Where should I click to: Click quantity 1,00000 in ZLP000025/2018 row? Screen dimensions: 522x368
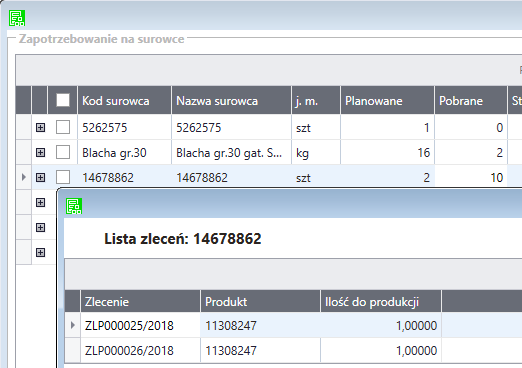tap(381, 325)
